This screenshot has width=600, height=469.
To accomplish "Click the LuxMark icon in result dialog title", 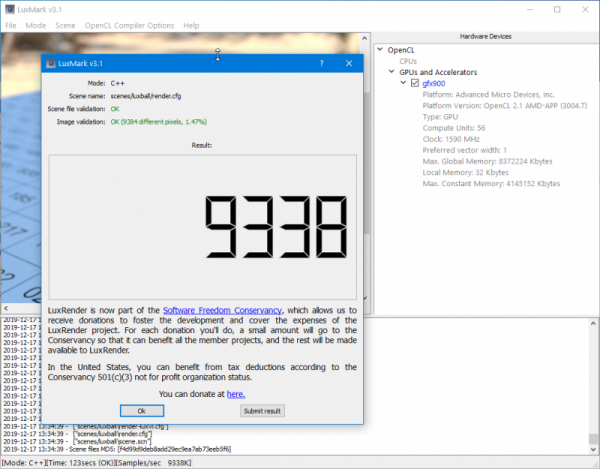I will tap(52, 62).
